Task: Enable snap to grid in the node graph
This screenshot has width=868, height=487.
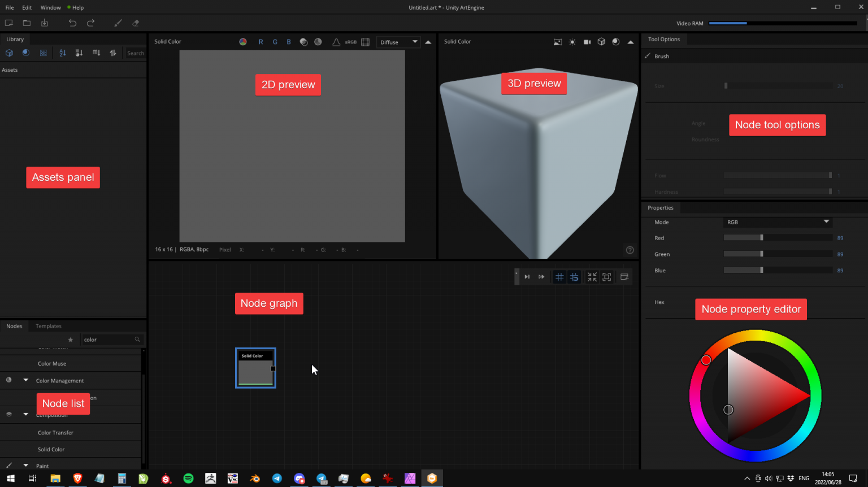Action: tap(559, 277)
